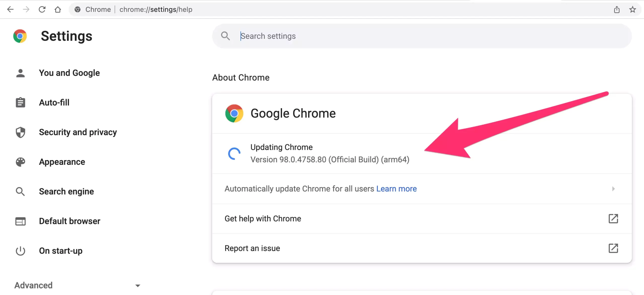Expand the Advanced settings section

pyautogui.click(x=137, y=285)
